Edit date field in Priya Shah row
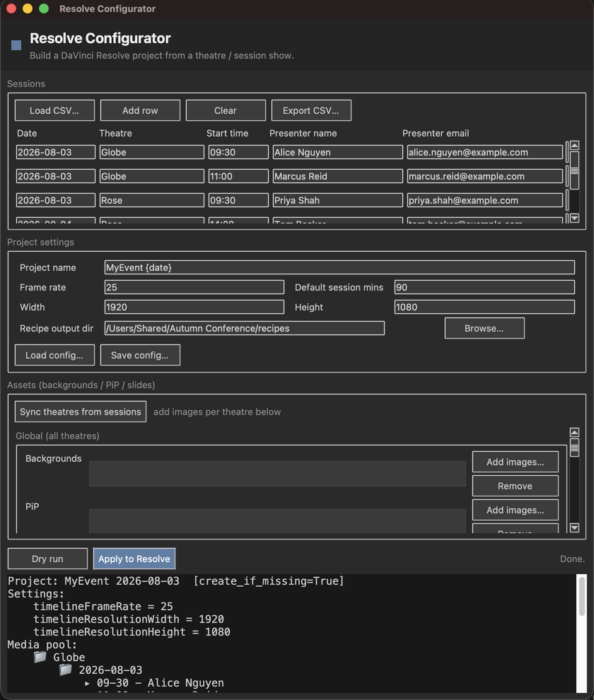594x700 pixels. 56,200
